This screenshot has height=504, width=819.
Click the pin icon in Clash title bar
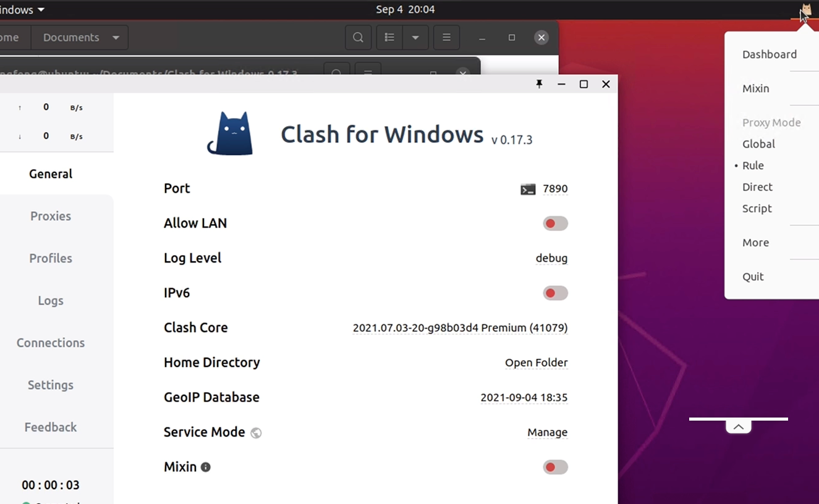(x=539, y=84)
